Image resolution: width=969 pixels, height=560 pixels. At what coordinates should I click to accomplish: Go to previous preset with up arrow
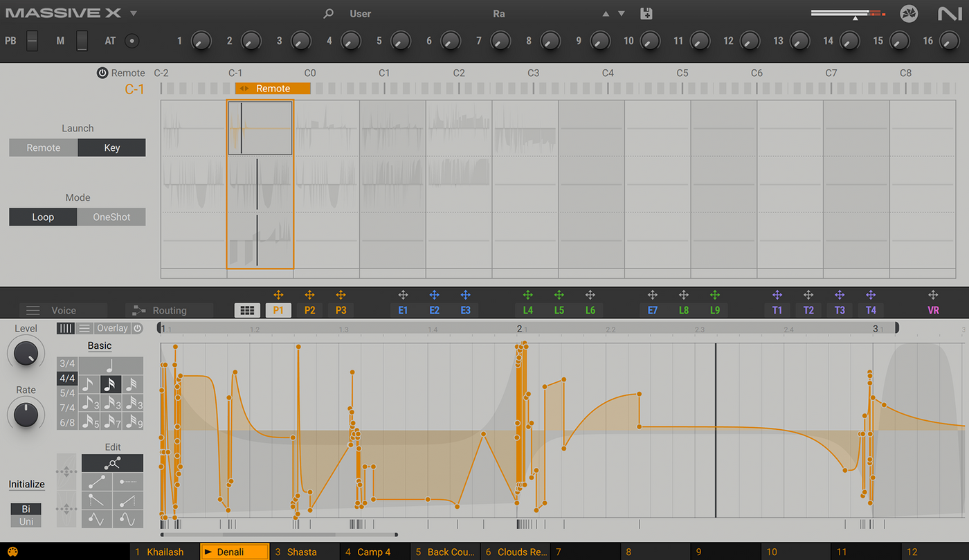coord(606,14)
